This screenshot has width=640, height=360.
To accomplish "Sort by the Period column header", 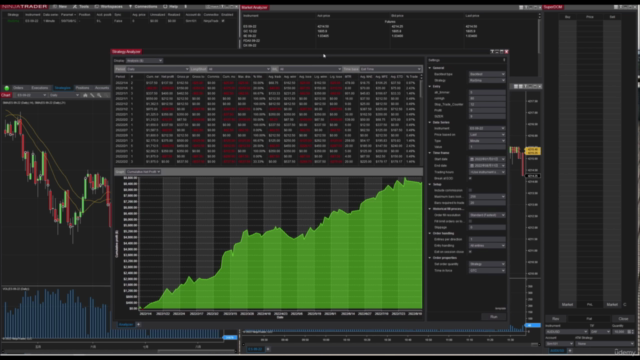I will coord(120,76).
